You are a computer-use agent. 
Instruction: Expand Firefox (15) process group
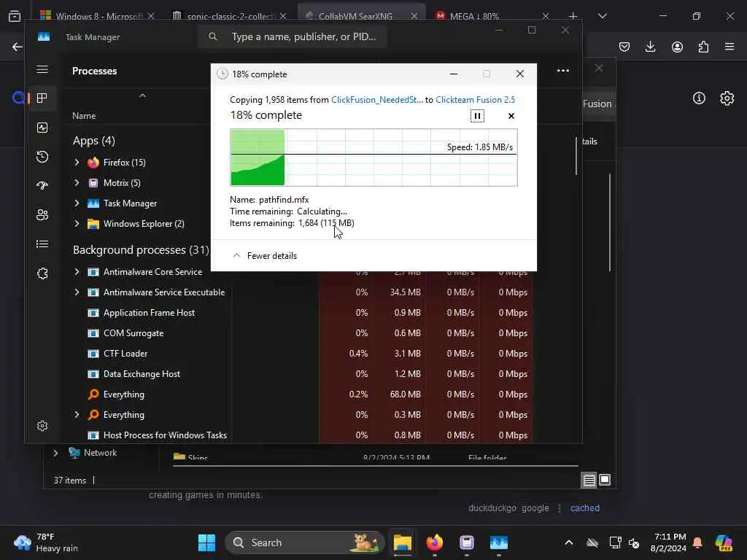77,163
